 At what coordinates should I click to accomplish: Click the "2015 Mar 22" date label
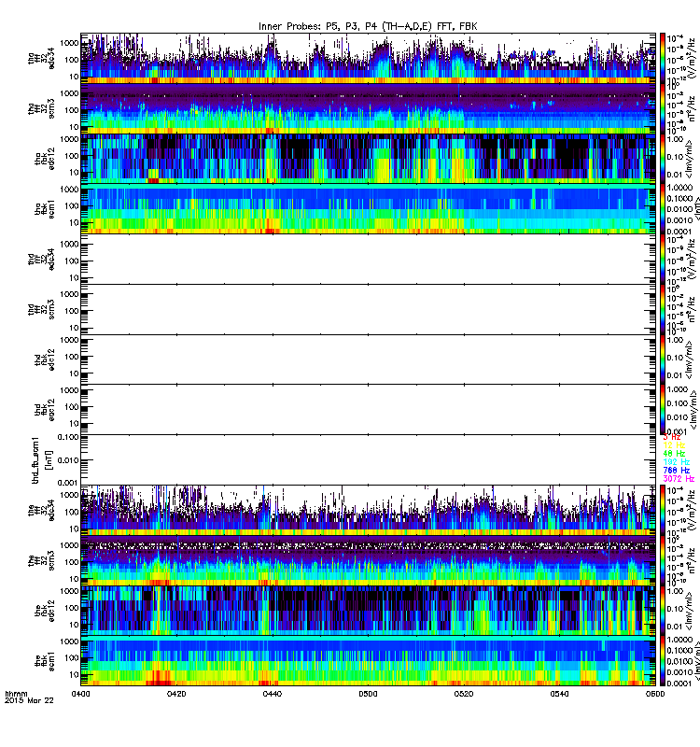pos(29,701)
